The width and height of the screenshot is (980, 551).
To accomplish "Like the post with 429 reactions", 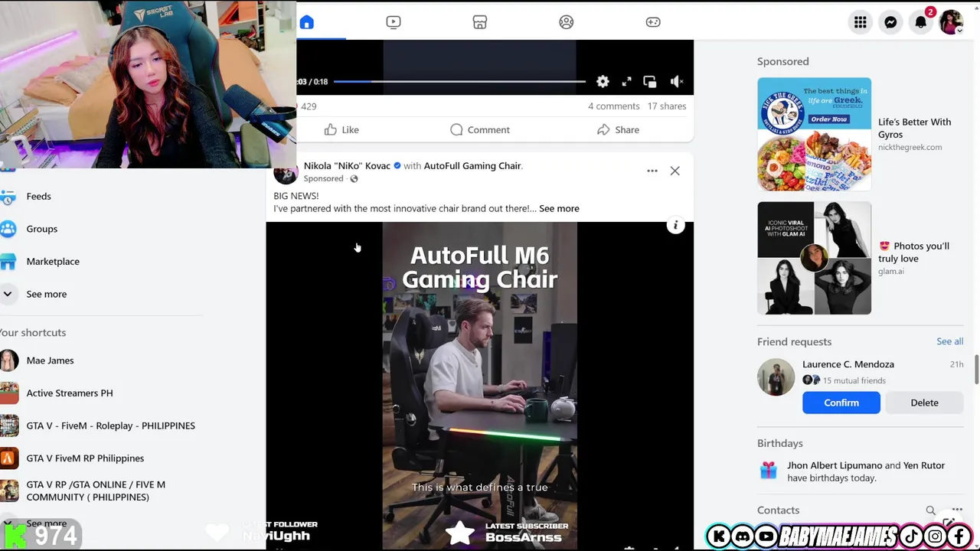I will point(341,129).
